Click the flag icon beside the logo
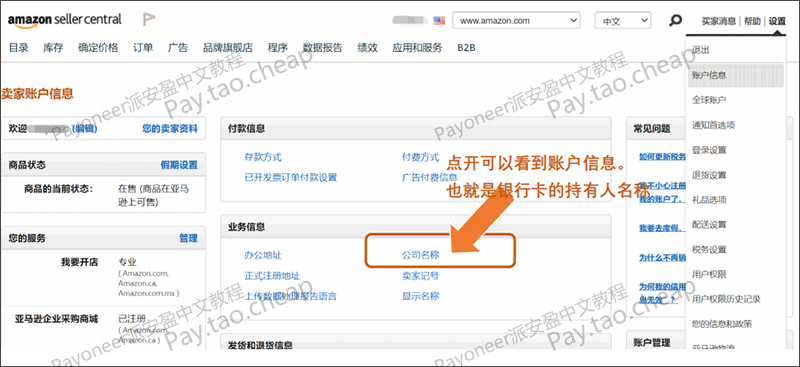Viewport: 800px width, 367px height. (x=148, y=20)
